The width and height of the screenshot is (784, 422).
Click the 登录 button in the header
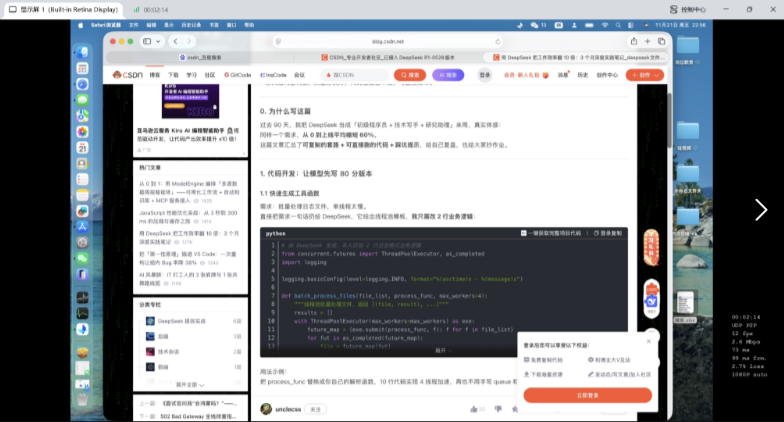tap(485, 75)
